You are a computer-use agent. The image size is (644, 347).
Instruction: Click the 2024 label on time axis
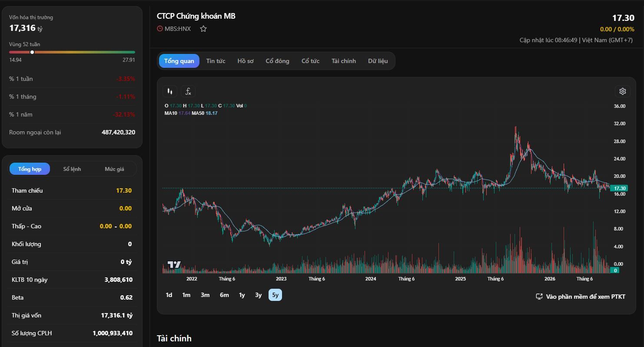point(371,279)
